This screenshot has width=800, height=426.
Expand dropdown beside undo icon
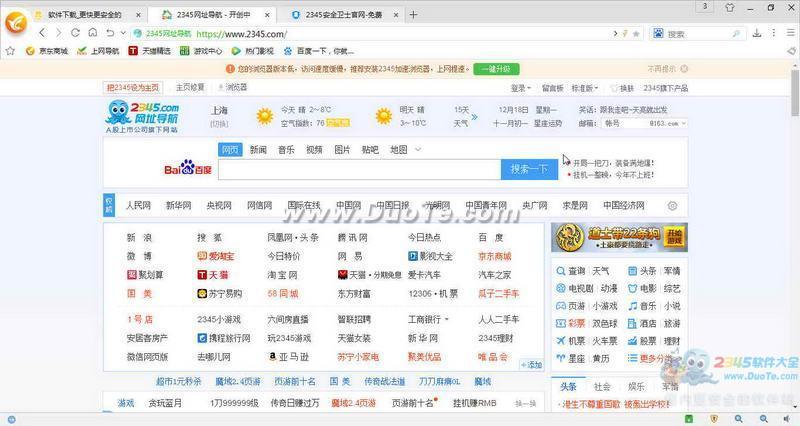click(x=123, y=33)
